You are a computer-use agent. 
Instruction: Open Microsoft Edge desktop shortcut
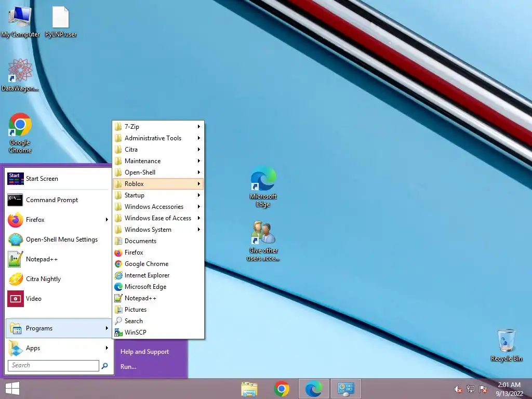pyautogui.click(x=263, y=187)
